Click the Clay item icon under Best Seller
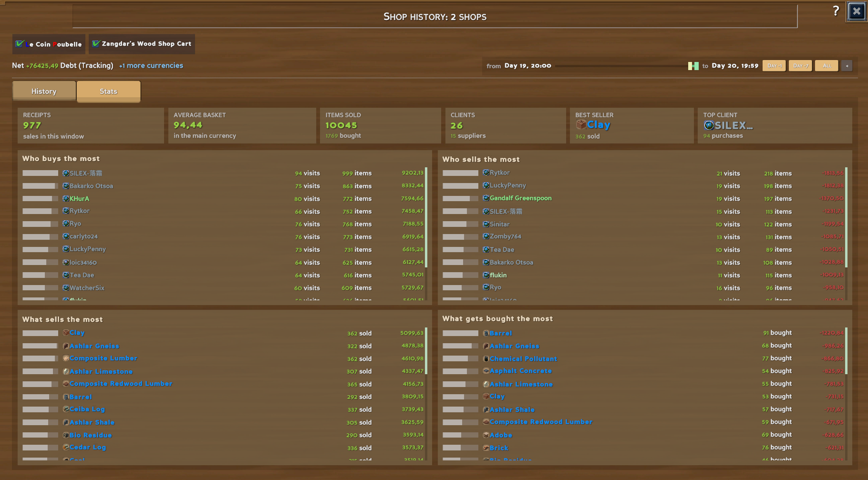Screen dimensions: 868x480 581,125
